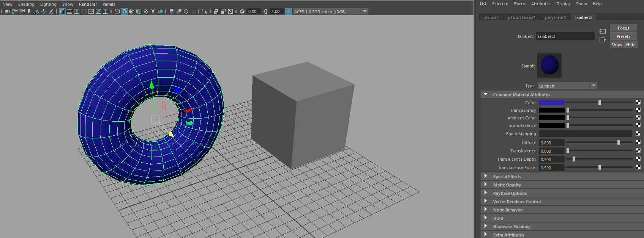The height and width of the screenshot is (238, 644).
Task: Click the Gamma icon
Action: point(265,11)
